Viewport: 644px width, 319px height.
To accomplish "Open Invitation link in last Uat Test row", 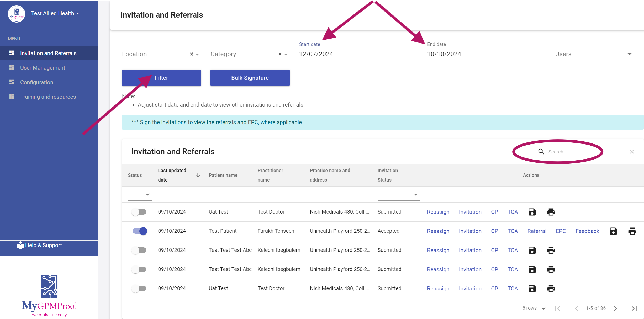I will point(470,289).
